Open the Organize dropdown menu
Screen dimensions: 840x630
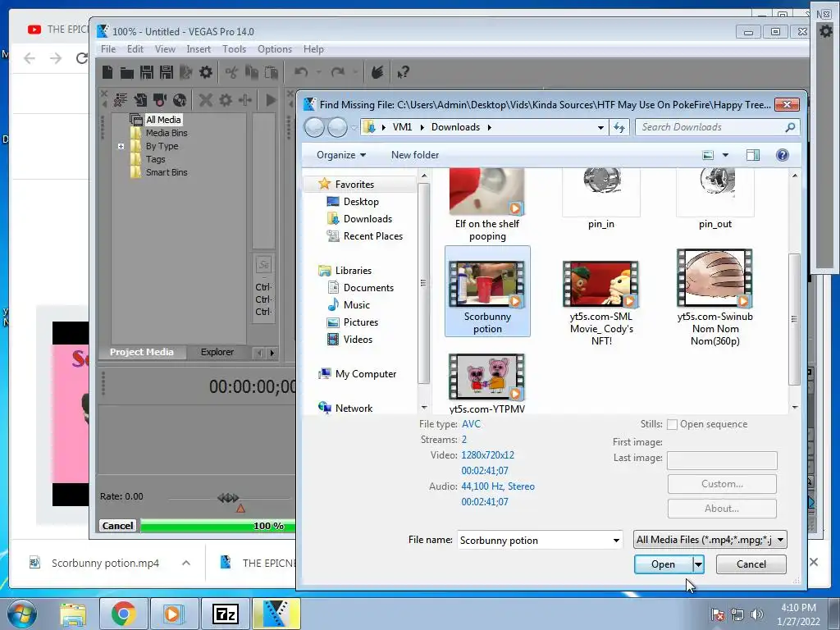click(x=341, y=155)
